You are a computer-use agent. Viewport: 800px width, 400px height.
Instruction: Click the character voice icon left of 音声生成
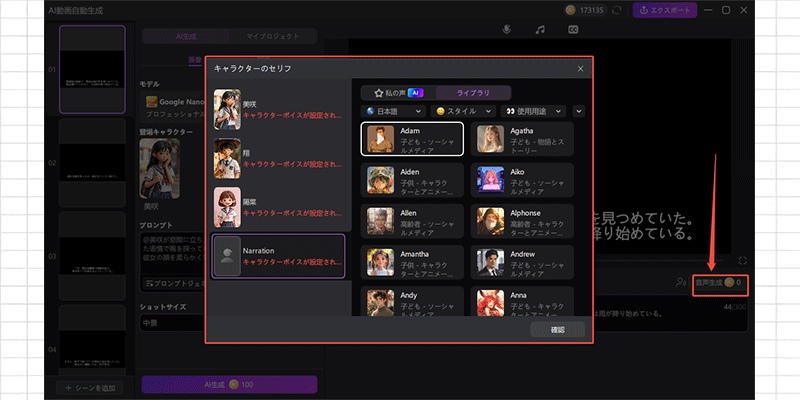[x=680, y=282]
